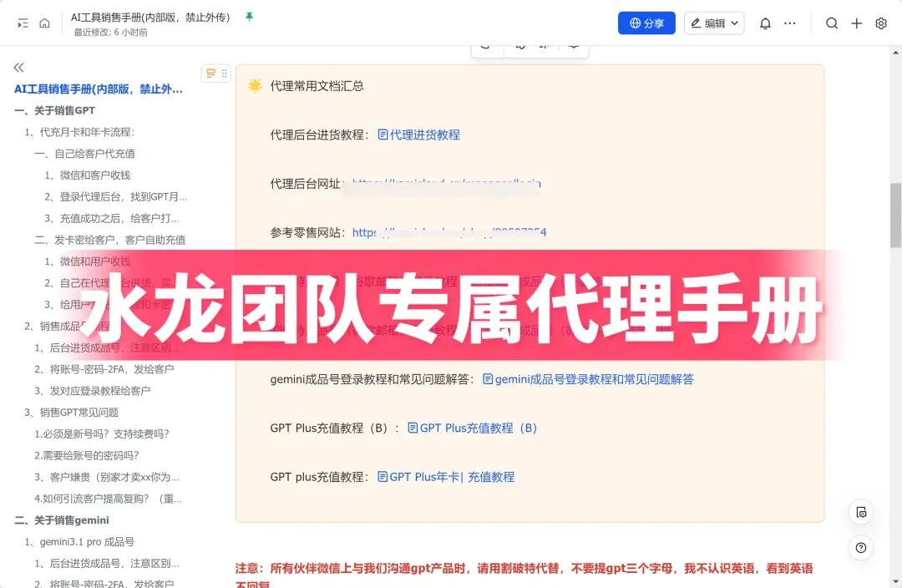Create new with the plus icon
The width and height of the screenshot is (902, 588).
pyautogui.click(x=857, y=23)
